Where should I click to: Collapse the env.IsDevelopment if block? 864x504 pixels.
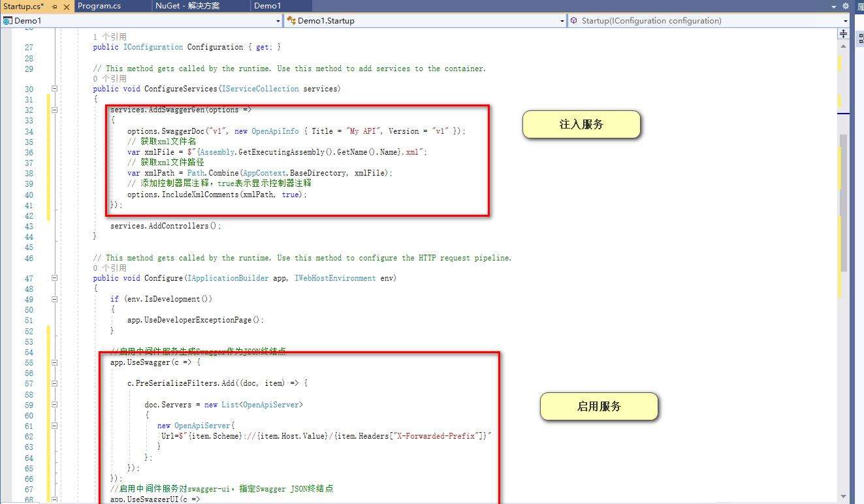pyautogui.click(x=55, y=299)
